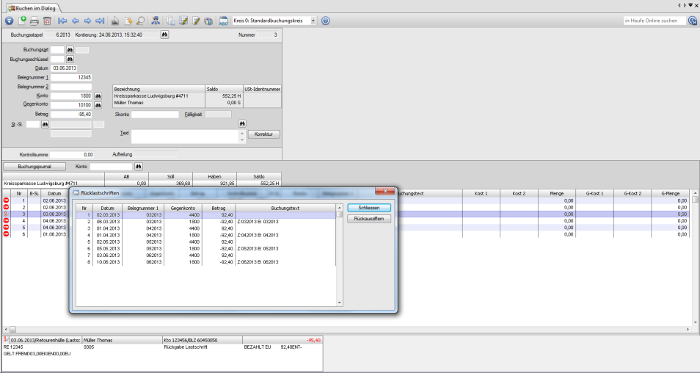Click the copy documents toolbar icon
700x373 pixels.
pos(171,21)
